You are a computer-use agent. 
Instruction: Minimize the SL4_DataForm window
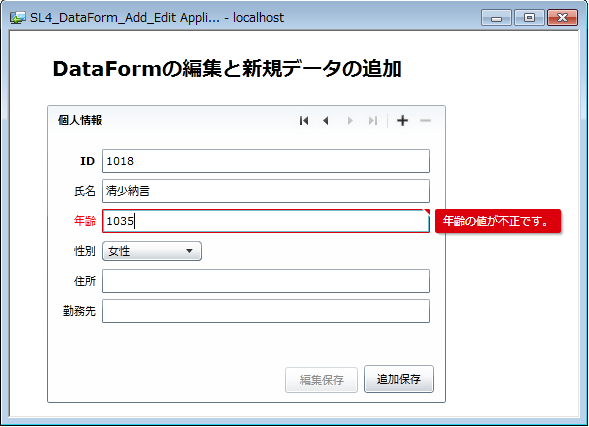pyautogui.click(x=496, y=18)
